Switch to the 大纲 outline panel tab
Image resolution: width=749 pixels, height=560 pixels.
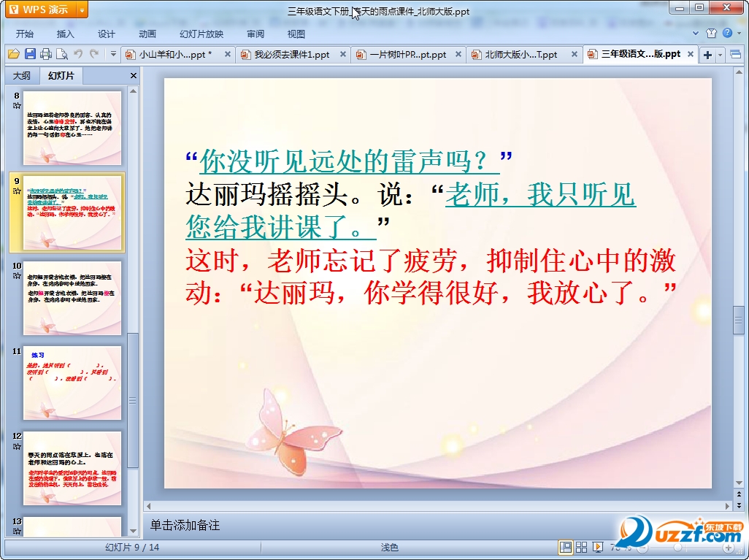tap(21, 75)
